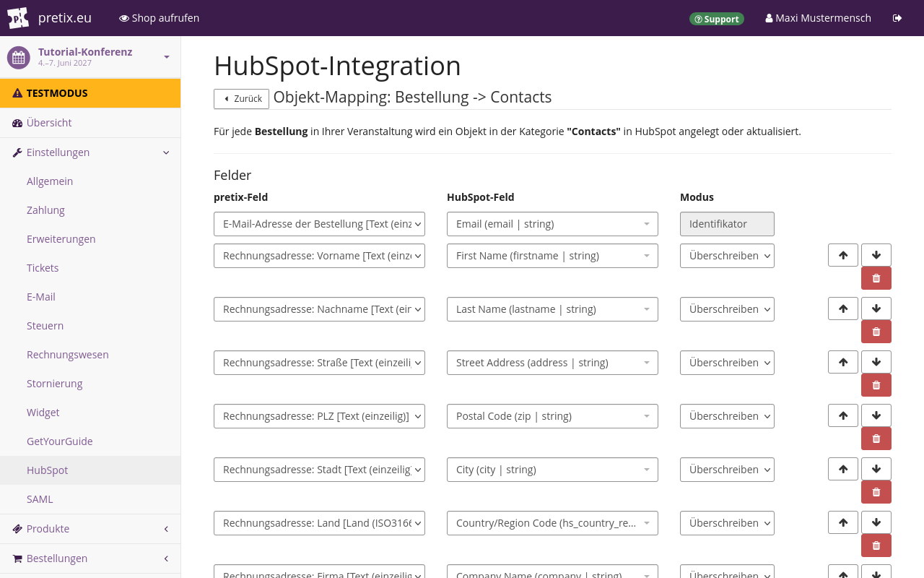
Task: Click the logout icon in top bar
Action: 897,18
